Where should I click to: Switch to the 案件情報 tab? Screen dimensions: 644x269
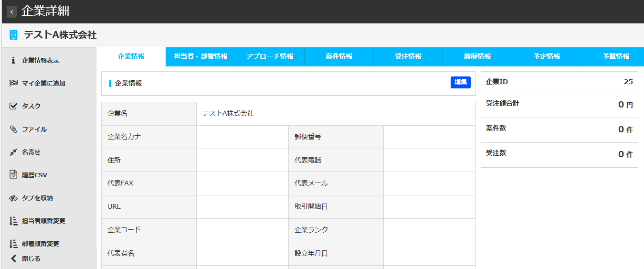339,56
